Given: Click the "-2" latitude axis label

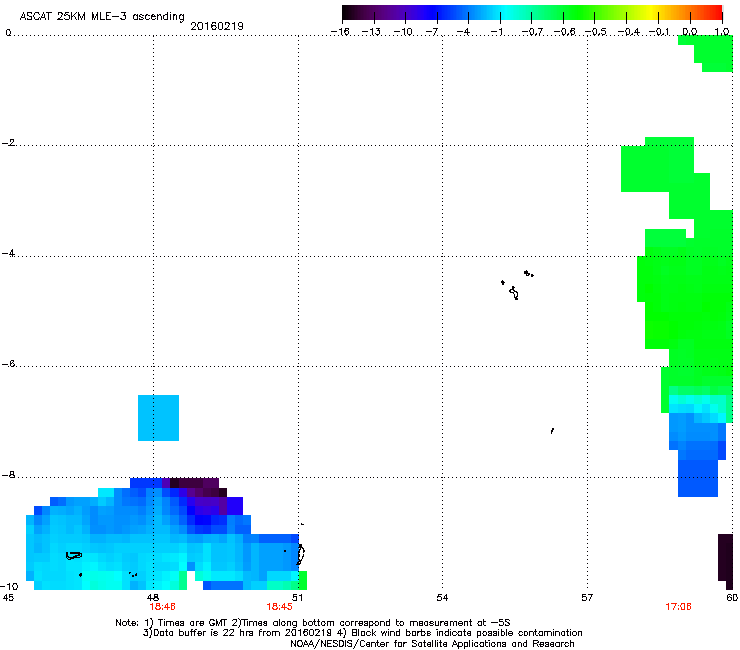Looking at the screenshot, I should [x=8, y=143].
